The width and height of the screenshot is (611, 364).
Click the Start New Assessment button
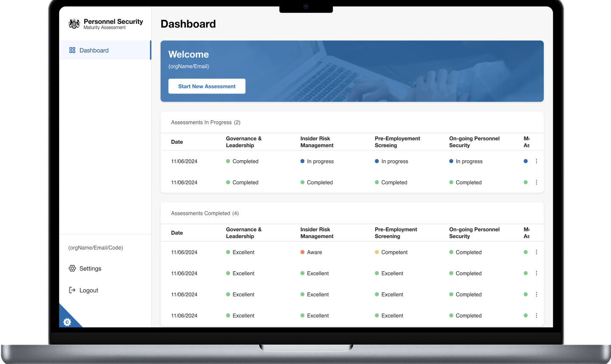pos(207,86)
